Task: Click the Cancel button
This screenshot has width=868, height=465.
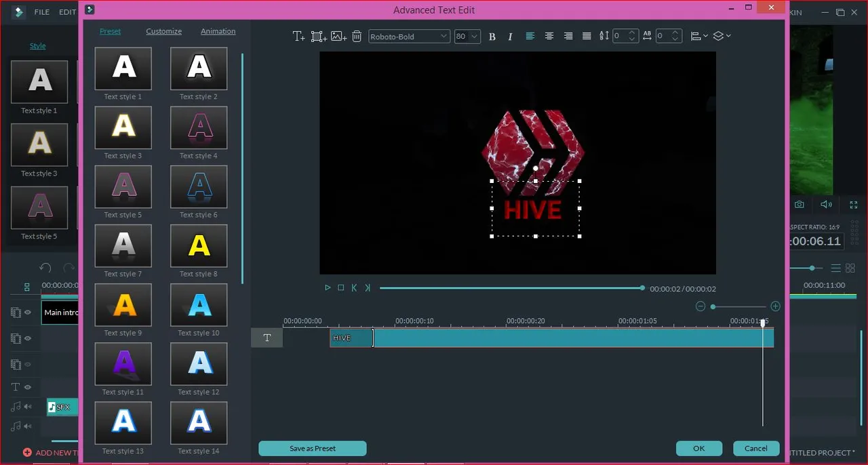Action: (756, 449)
